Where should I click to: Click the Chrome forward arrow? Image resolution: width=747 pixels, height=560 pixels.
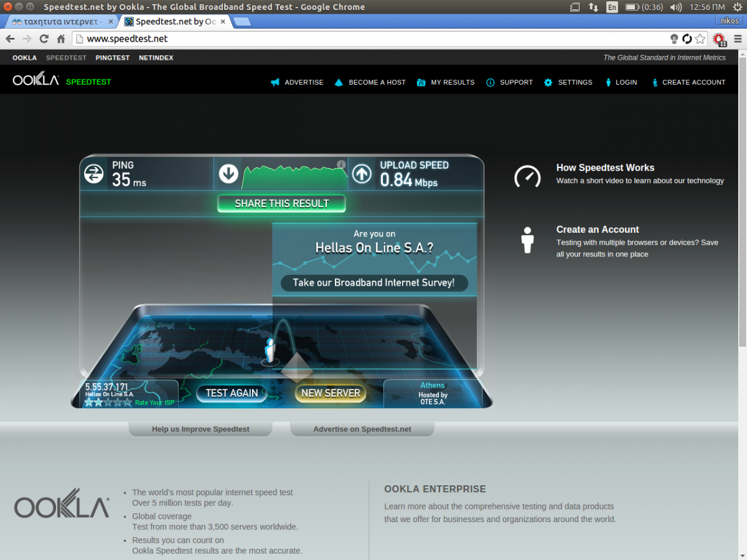[27, 39]
